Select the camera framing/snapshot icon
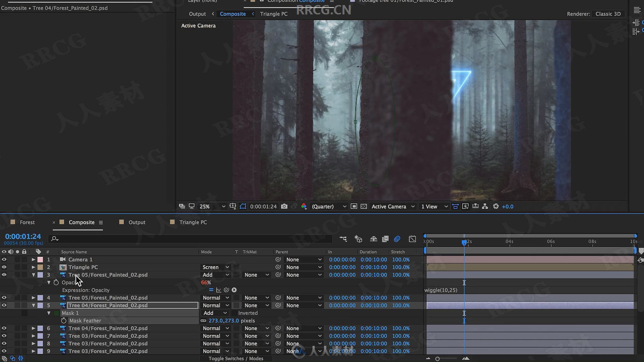 pos(284,206)
